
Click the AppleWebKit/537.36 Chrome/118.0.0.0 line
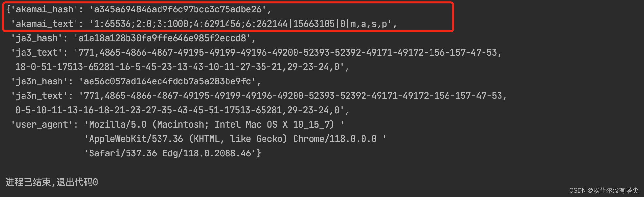point(233,139)
